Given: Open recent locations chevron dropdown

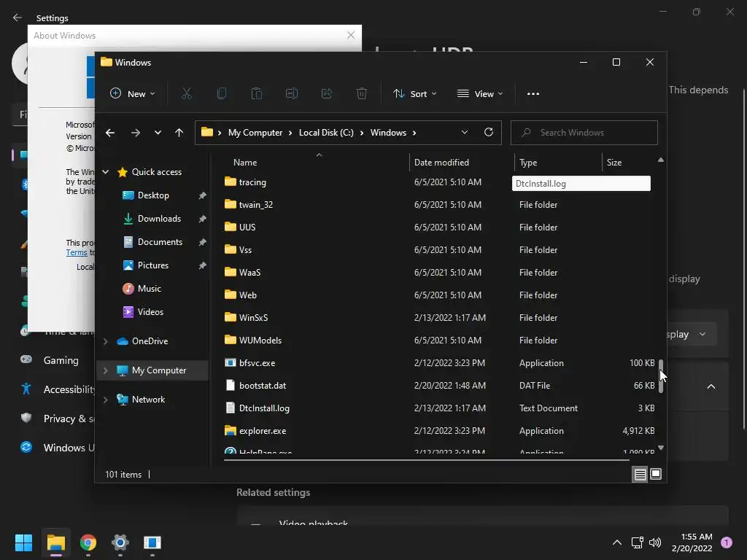Looking at the screenshot, I should point(158,133).
